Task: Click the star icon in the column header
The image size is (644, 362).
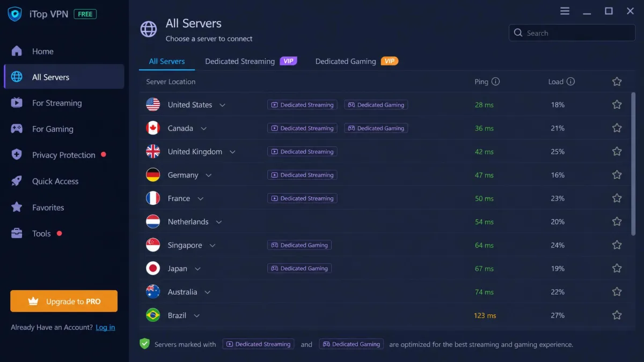Action: (x=617, y=82)
